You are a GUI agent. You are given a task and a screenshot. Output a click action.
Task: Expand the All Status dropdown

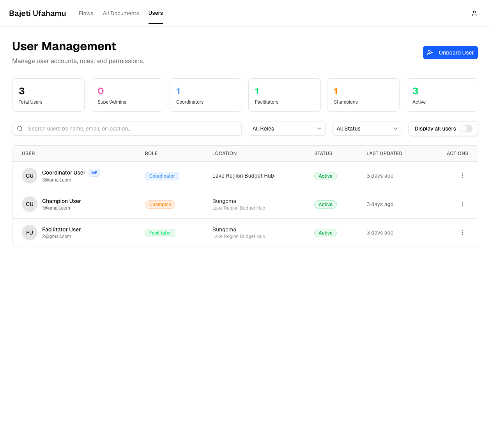(x=367, y=129)
